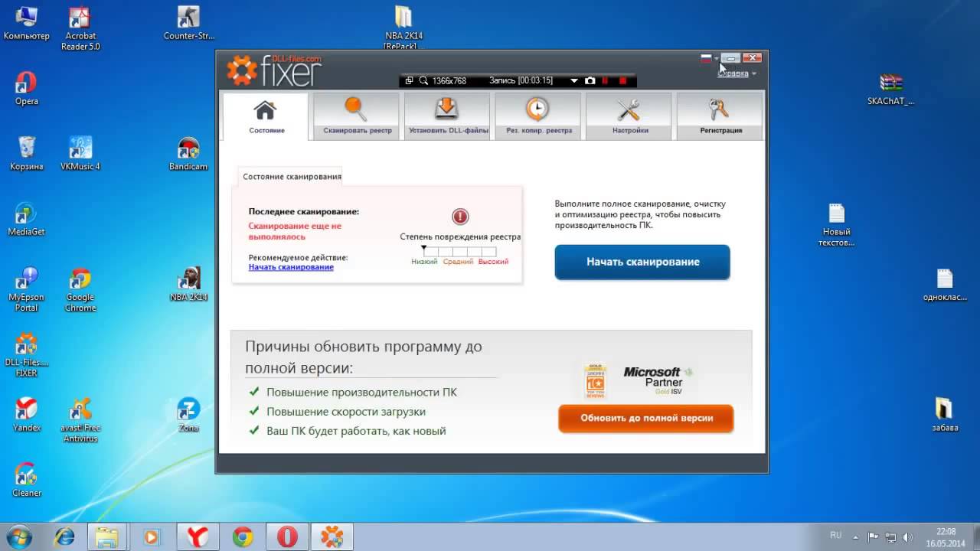This screenshot has height=551, width=980.
Task: Select Корзина recycle bin icon
Action: tap(26, 154)
